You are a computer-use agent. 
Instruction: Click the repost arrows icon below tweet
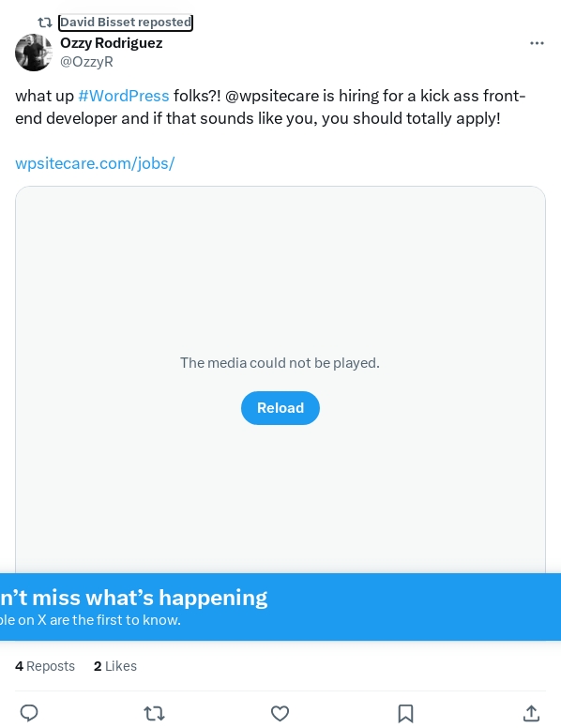point(154,713)
